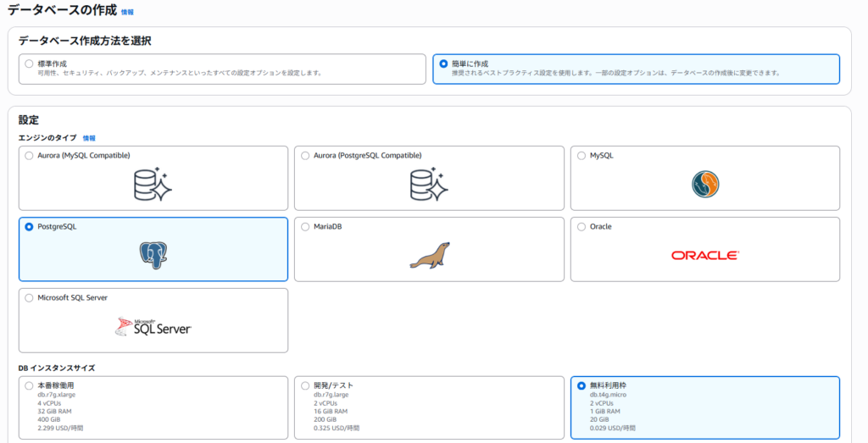This screenshot has width=868, height=443.
Task: Click the 200 GiB storage text
Action: tap(325, 420)
